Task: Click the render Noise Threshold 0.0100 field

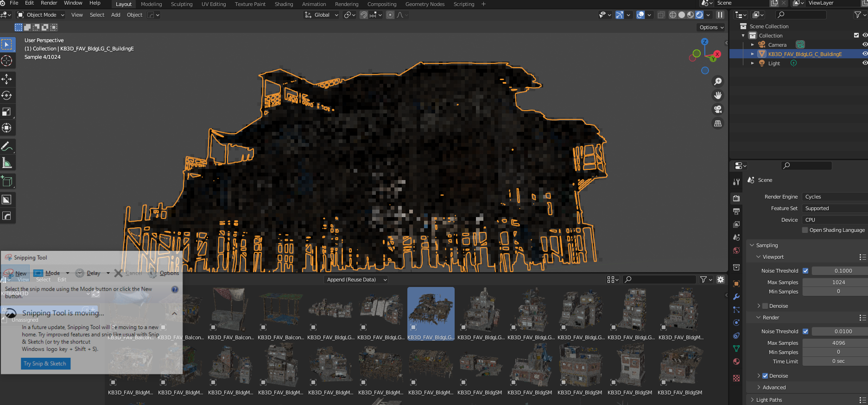Action: tap(840, 331)
